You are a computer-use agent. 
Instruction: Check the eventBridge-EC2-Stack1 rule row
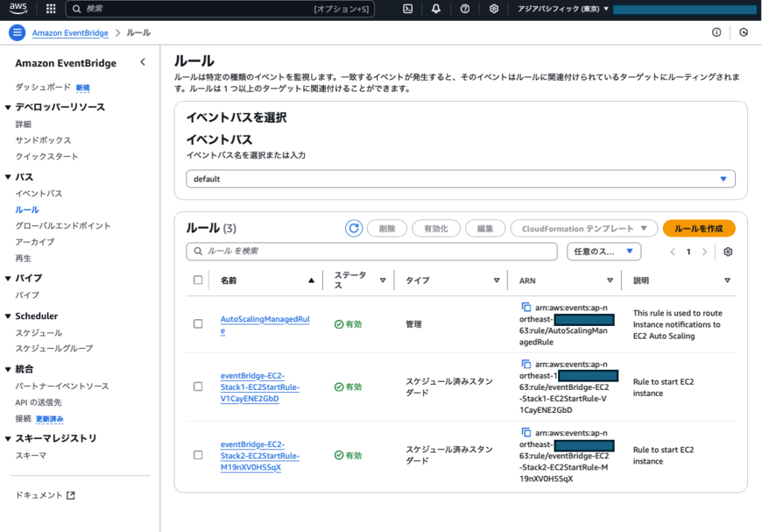pyautogui.click(x=198, y=387)
